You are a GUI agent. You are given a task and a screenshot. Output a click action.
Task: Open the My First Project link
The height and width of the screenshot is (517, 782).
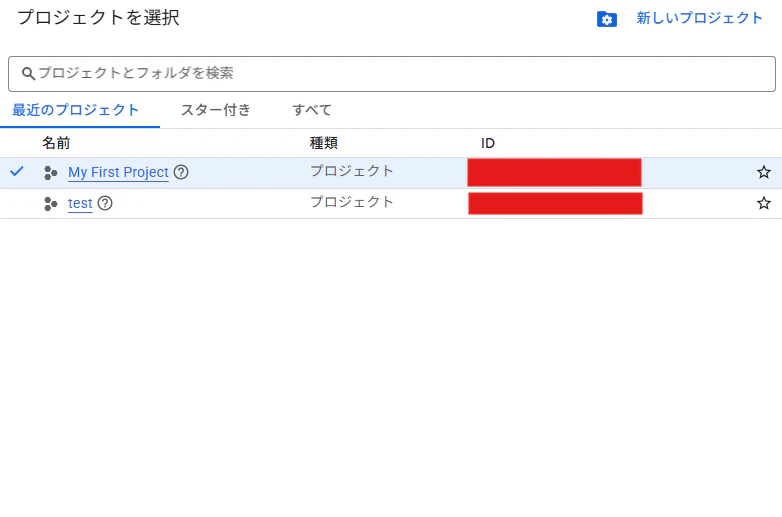118,172
